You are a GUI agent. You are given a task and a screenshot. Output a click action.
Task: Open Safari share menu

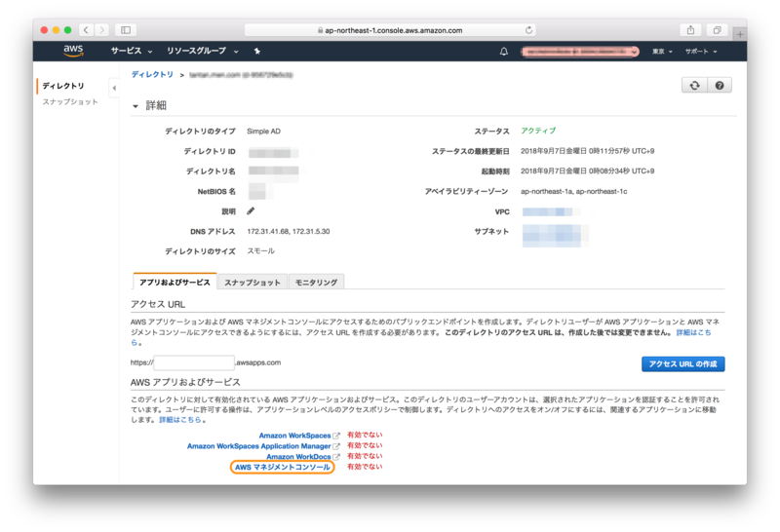coord(690,30)
